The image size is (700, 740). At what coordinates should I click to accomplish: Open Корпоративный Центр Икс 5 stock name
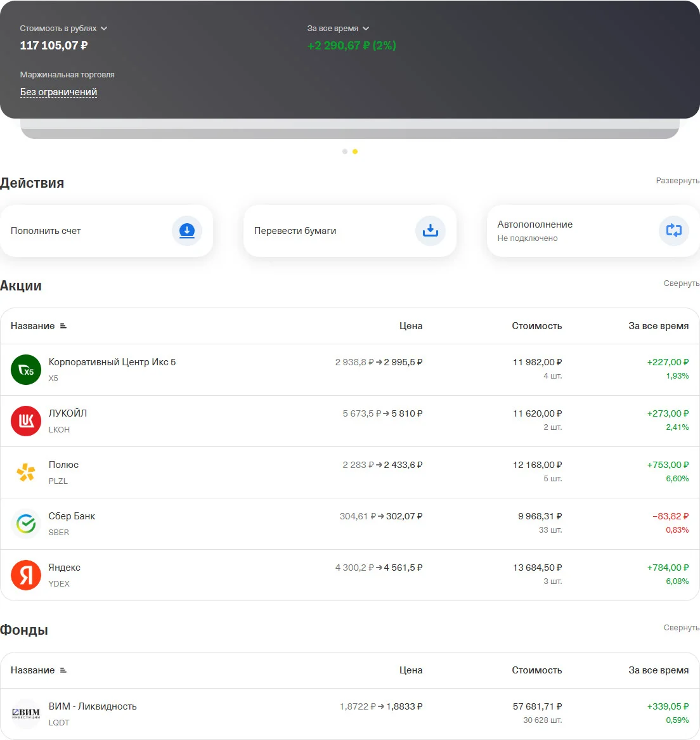[112, 362]
